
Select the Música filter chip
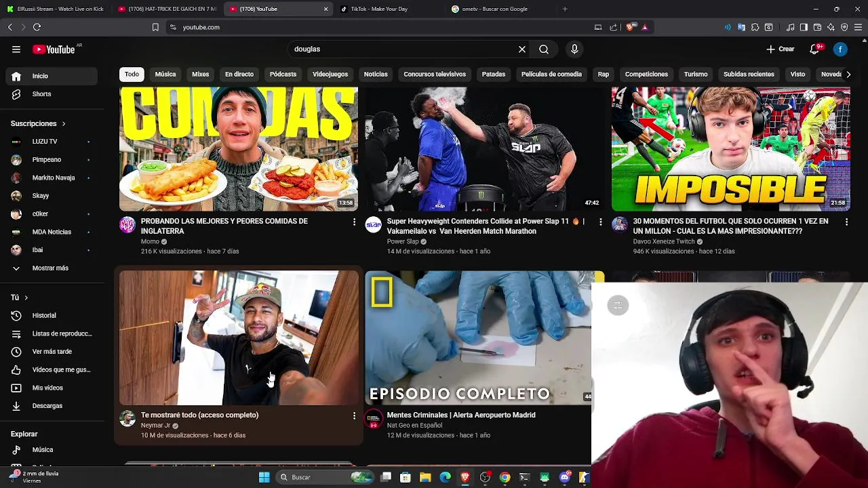[165, 74]
